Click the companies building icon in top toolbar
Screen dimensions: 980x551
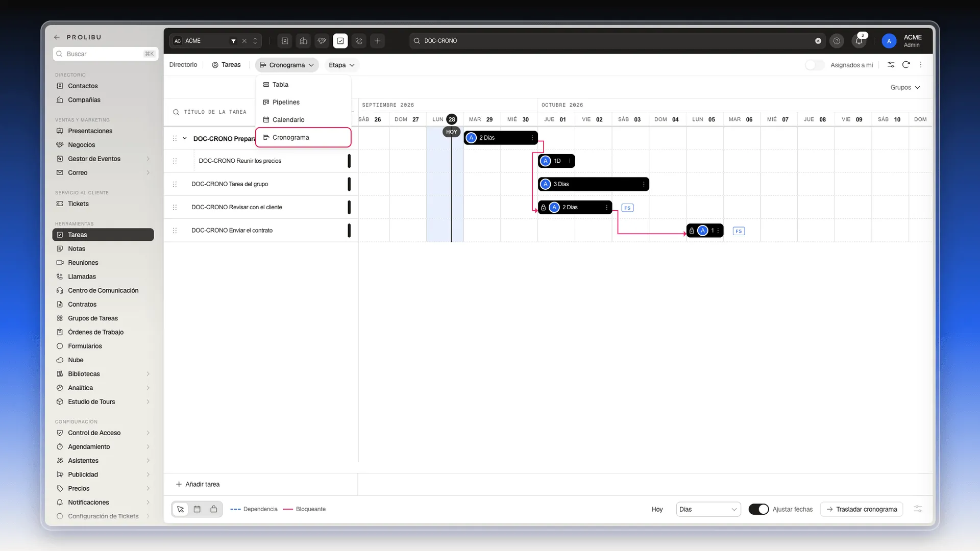pos(303,41)
